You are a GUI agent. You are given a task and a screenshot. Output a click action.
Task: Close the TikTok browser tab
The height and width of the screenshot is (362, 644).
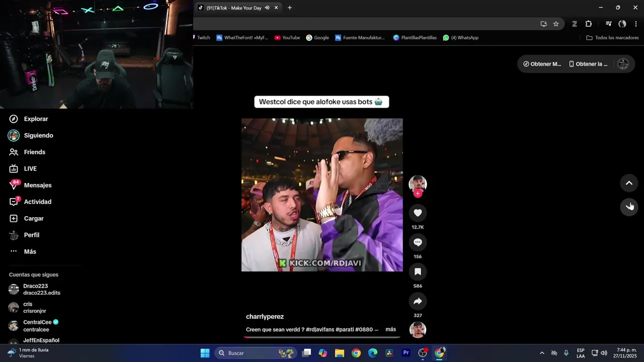click(276, 8)
